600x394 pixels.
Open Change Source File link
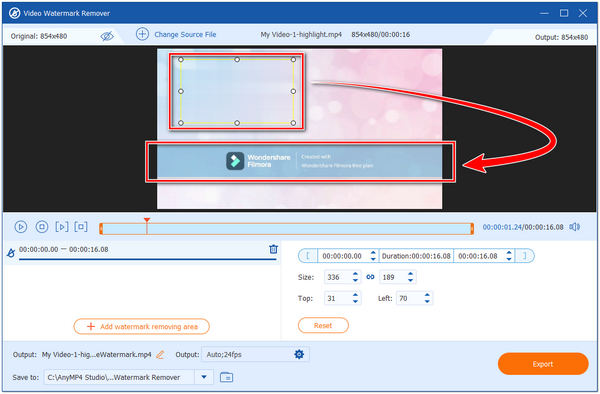(185, 34)
